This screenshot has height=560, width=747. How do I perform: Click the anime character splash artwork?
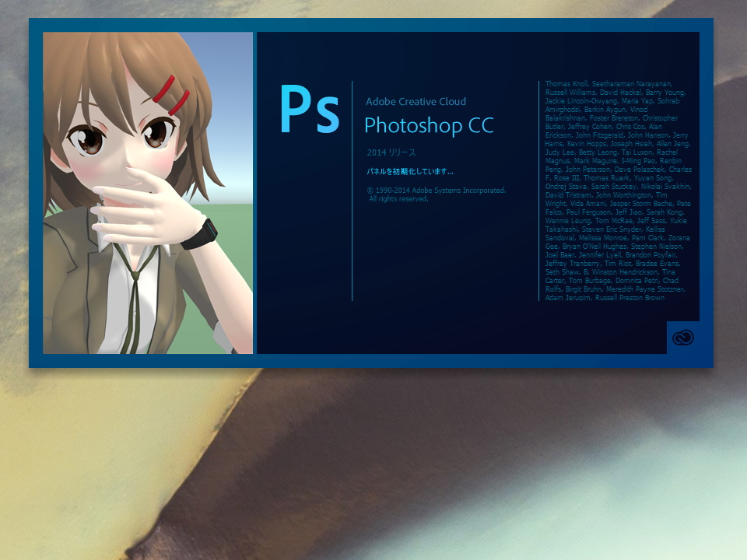click(148, 193)
